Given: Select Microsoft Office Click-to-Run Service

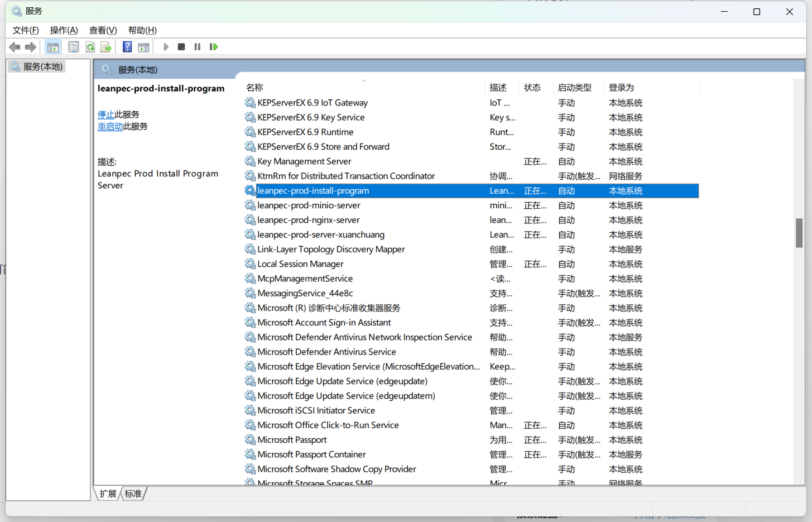Looking at the screenshot, I should click(x=471, y=425).
